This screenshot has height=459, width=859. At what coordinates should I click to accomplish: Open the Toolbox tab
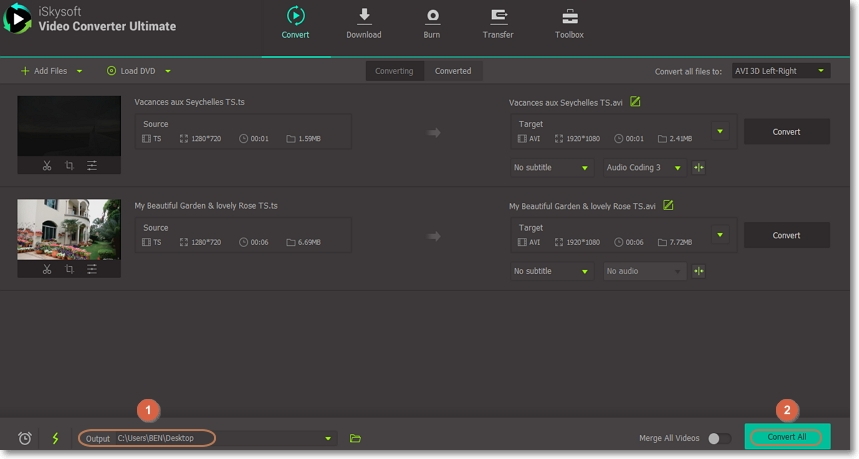click(x=569, y=24)
